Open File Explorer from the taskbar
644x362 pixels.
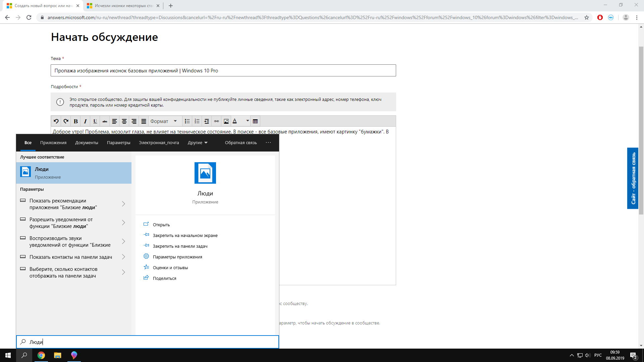coord(58,355)
